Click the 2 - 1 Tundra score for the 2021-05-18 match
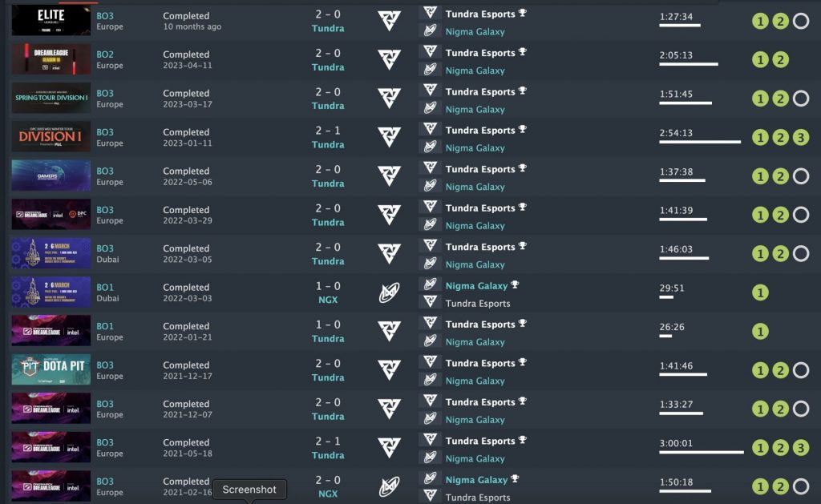 (328, 448)
